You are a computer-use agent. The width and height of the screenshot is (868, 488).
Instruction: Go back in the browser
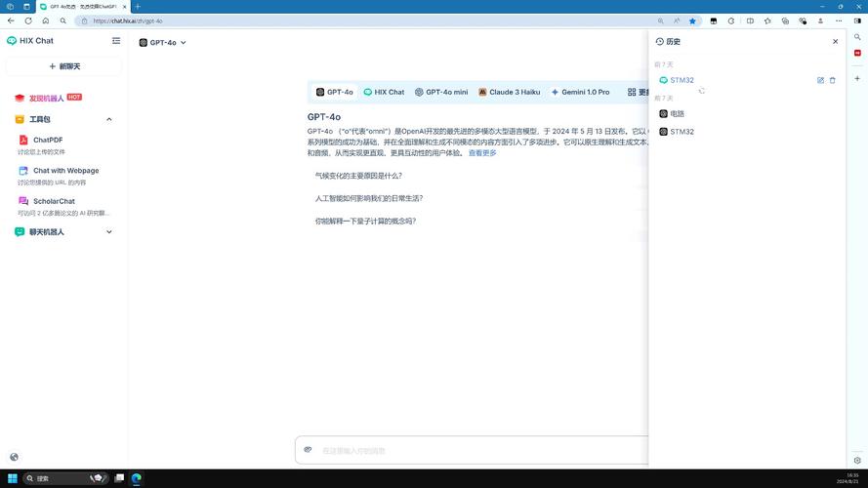point(11,21)
